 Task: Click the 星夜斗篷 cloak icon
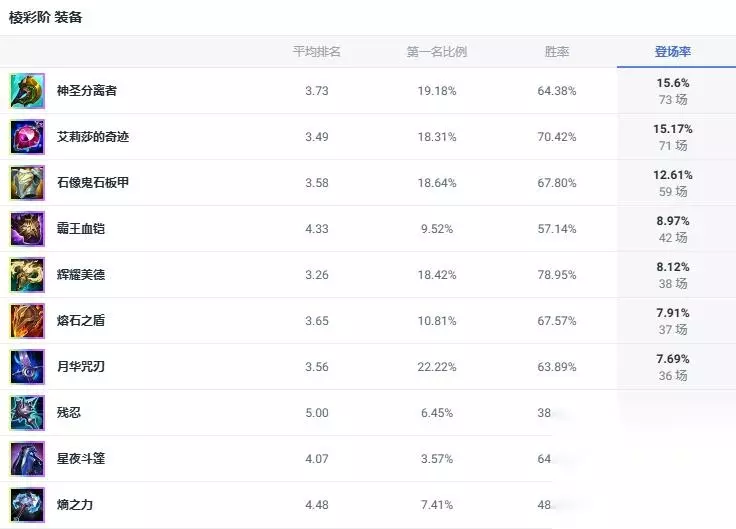click(27, 459)
